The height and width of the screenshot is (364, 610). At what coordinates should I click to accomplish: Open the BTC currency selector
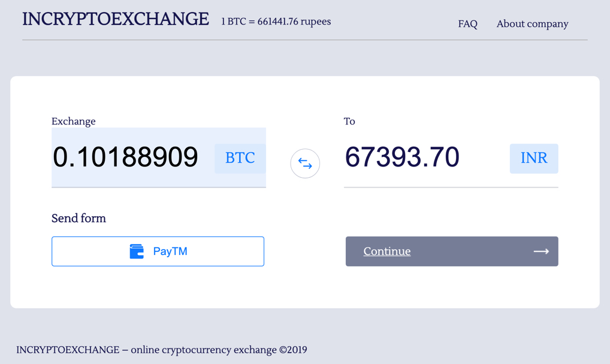tap(239, 157)
